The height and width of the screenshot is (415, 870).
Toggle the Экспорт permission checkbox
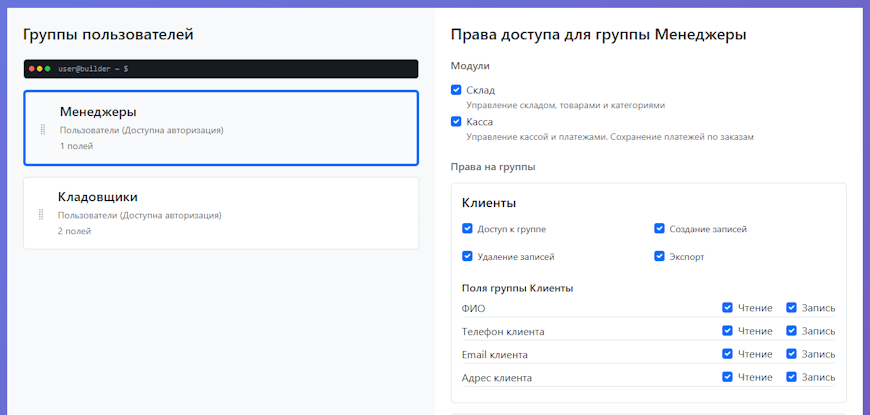[660, 256]
